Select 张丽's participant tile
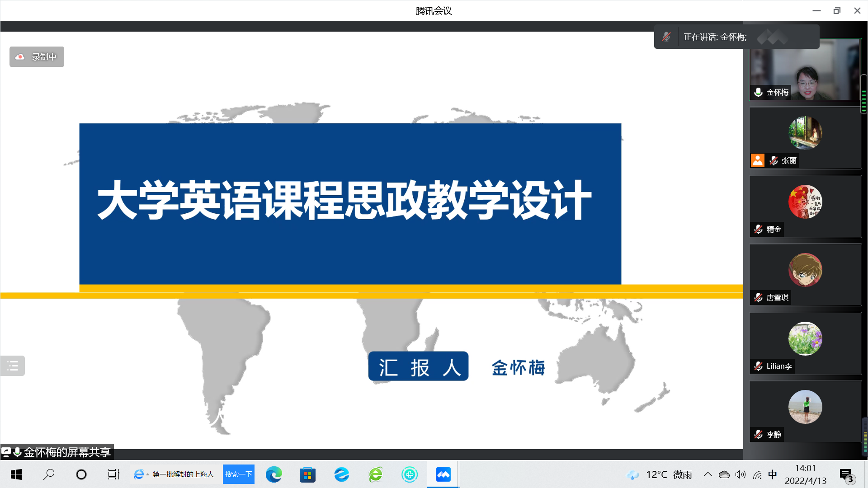This screenshot has width=868, height=488. (x=805, y=138)
